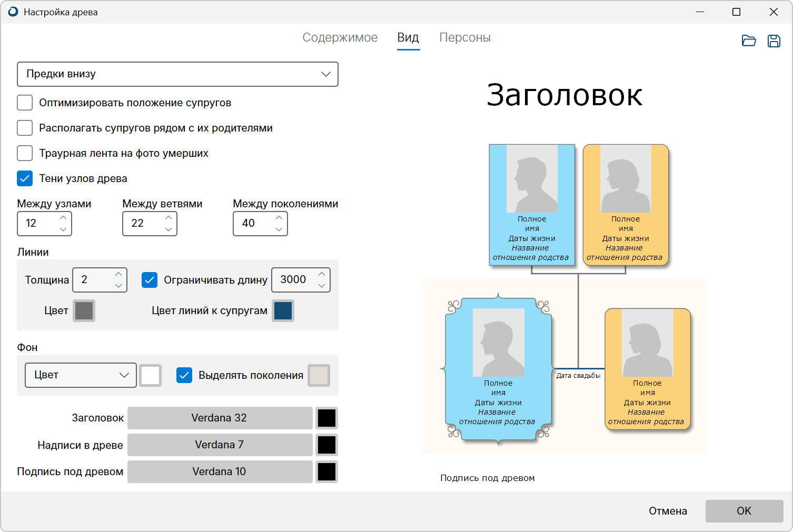The width and height of the screenshot is (793, 532).
Task: Increase Между узлами value with up arrow
Action: point(63,218)
